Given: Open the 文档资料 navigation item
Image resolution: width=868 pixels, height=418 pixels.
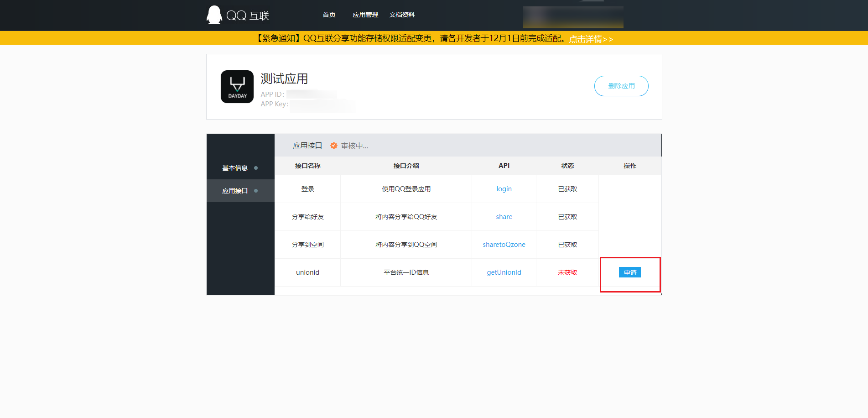Looking at the screenshot, I should click(x=402, y=15).
